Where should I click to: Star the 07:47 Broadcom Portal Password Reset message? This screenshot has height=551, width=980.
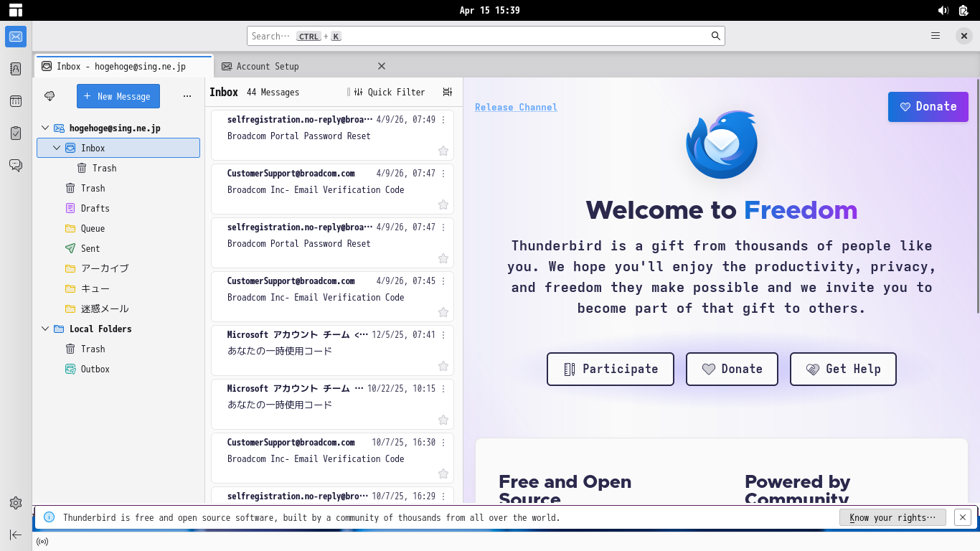(443, 258)
